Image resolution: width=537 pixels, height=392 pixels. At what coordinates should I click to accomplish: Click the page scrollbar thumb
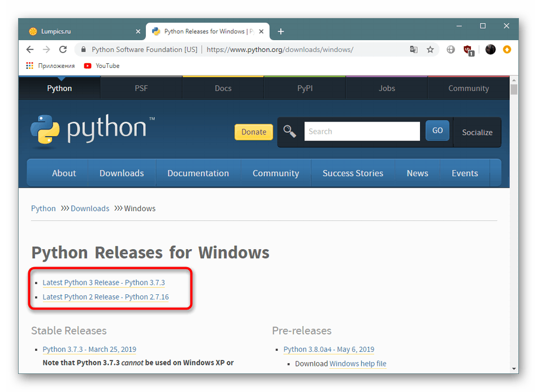[x=514, y=89]
